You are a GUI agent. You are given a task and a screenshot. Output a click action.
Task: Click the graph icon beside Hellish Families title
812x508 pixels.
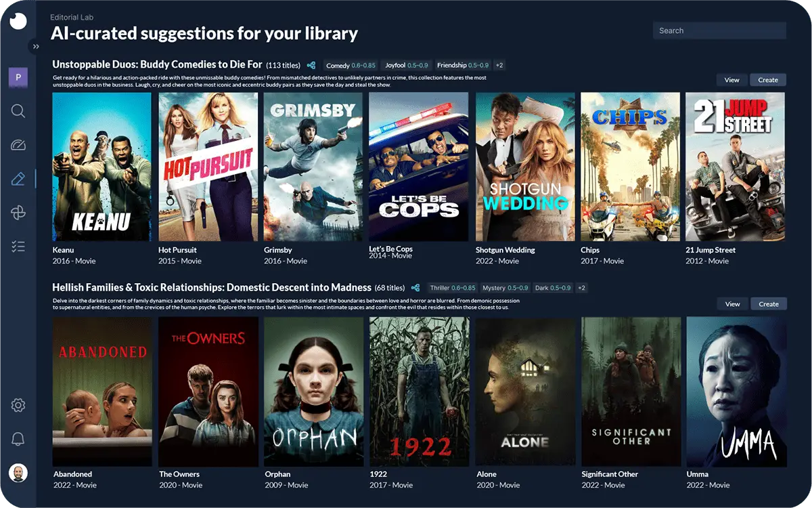point(415,288)
